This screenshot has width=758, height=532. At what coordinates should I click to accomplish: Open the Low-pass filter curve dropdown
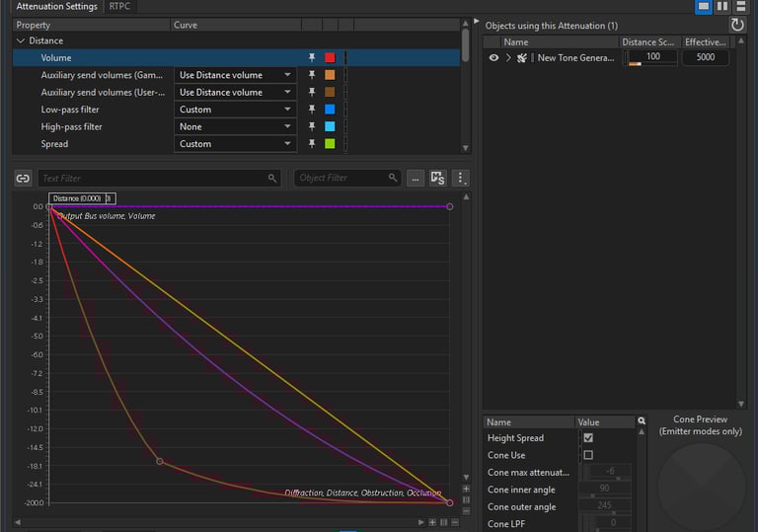point(235,110)
